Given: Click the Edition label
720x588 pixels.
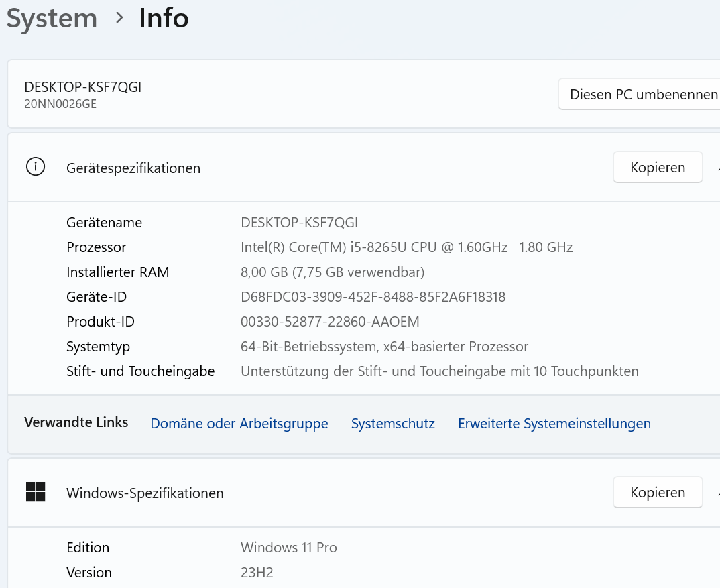Looking at the screenshot, I should (88, 548).
